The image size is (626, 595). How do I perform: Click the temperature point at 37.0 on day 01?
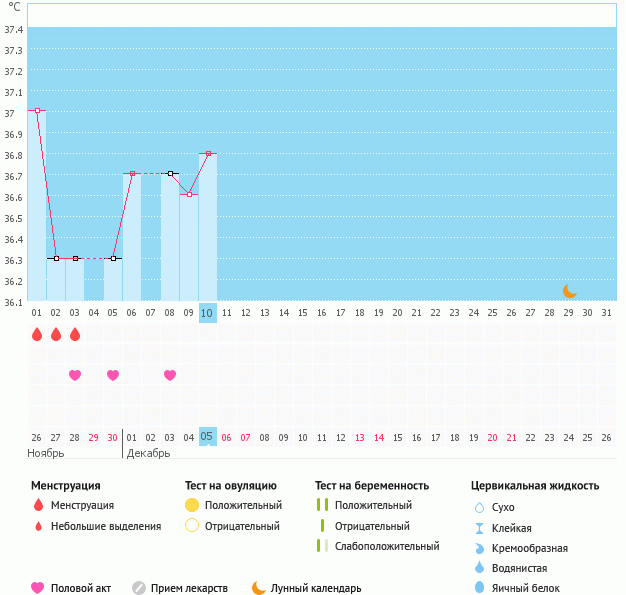point(37,111)
